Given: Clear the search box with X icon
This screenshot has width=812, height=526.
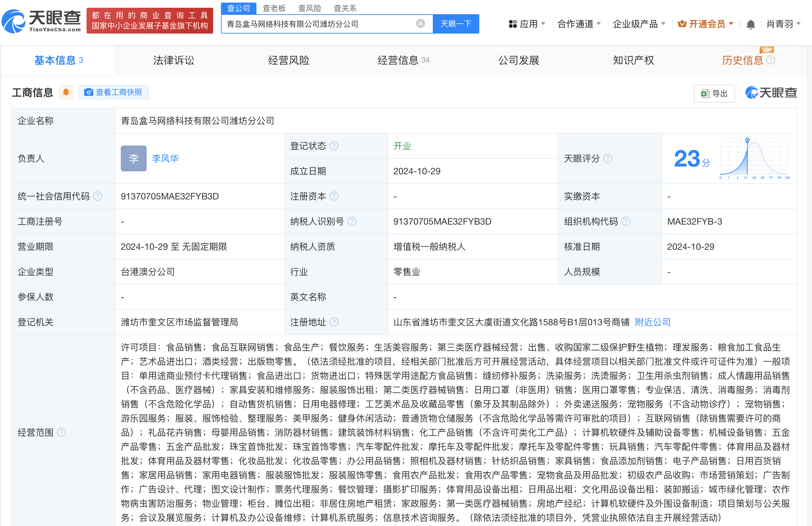Looking at the screenshot, I should coord(420,24).
